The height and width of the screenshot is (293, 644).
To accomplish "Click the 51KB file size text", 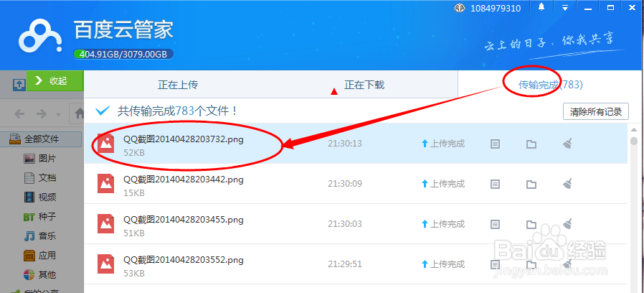I will click(134, 233).
